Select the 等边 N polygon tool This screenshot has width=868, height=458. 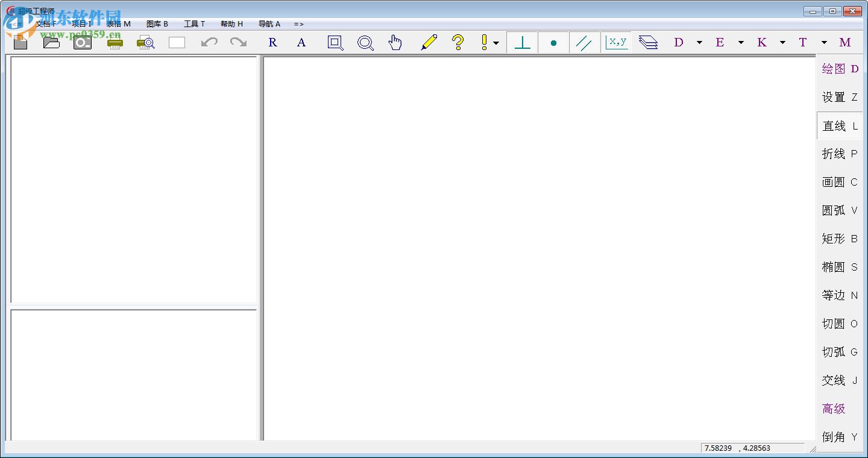tap(840, 295)
